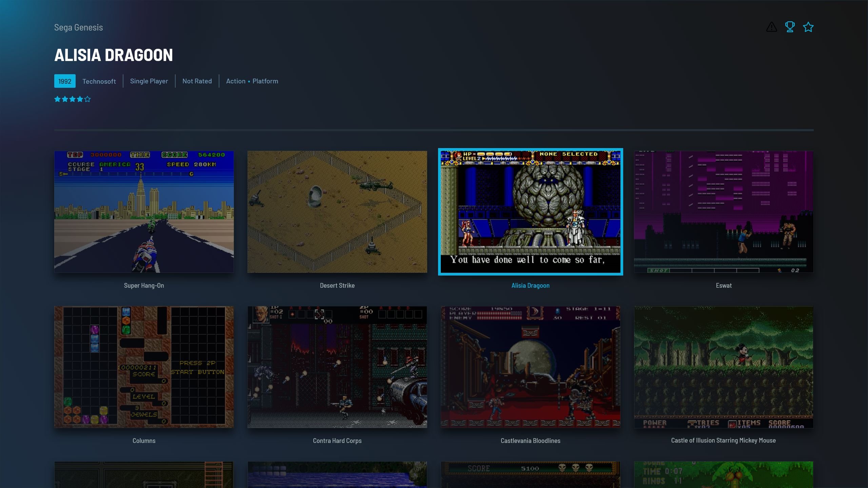Select the Super Hang-On game thumbnail
Image resolution: width=868 pixels, height=488 pixels.
[x=144, y=212]
